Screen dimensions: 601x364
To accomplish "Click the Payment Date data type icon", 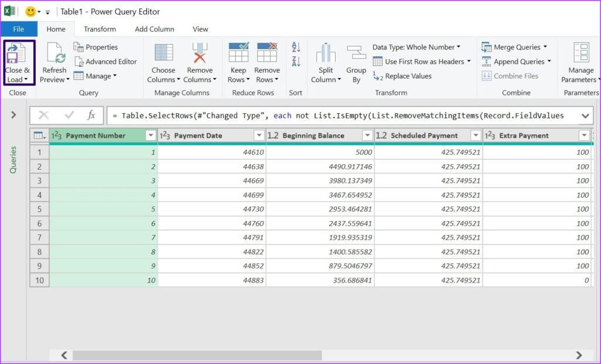I will 165,135.
